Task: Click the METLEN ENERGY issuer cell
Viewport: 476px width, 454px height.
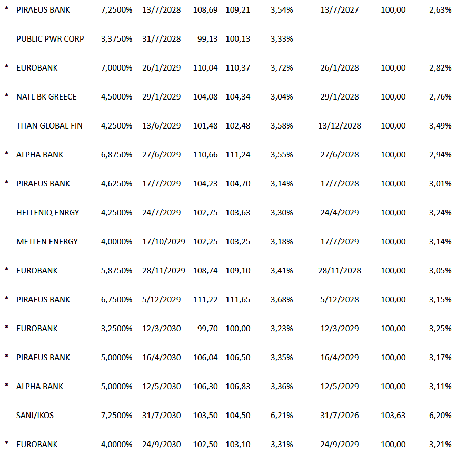Action: coord(47,242)
